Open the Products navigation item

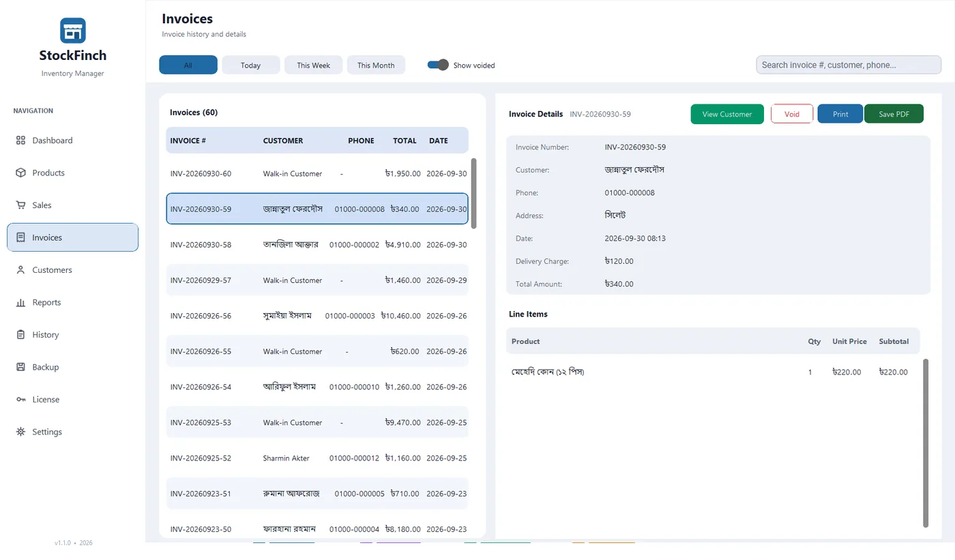72,173
